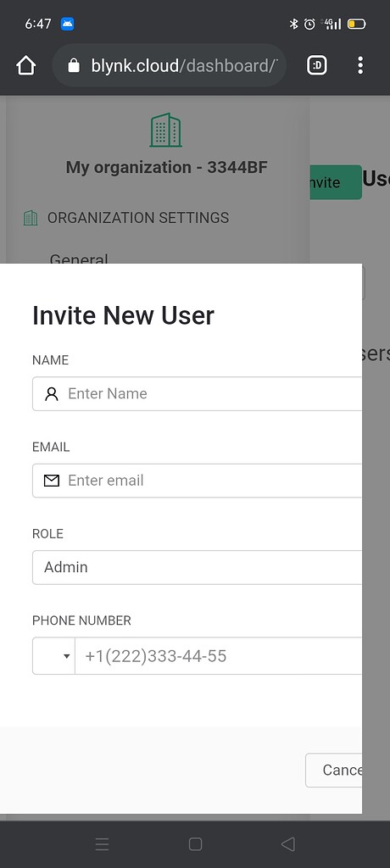
Task: Open the tab switcher icon
Action: point(317,66)
